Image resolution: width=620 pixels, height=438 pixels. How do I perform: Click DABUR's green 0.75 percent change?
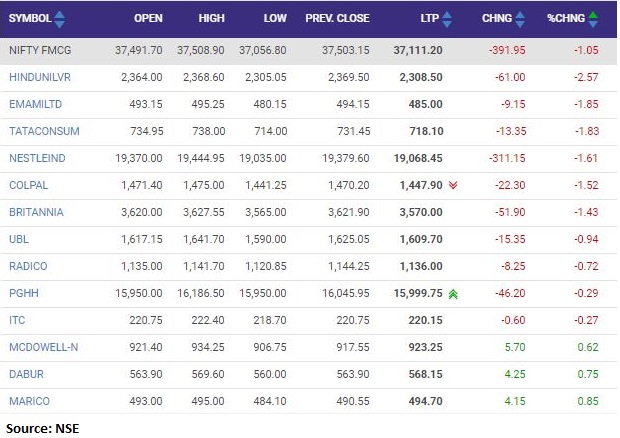(x=589, y=374)
